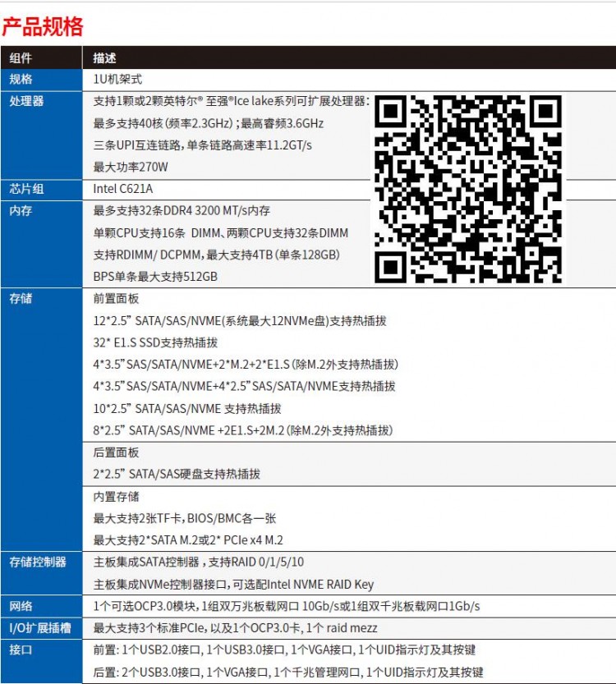Click the QR code image
The image size is (616, 684).
coord(469,188)
